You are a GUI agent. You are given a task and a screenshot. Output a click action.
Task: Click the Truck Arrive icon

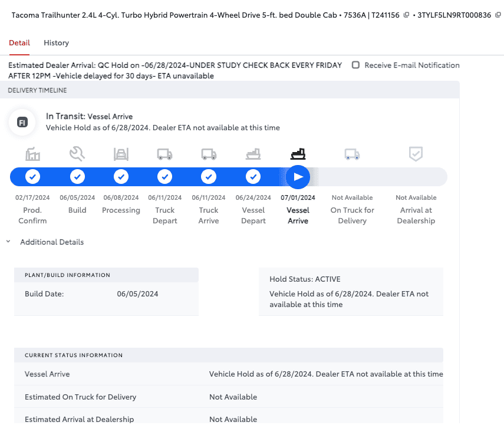coord(209,154)
